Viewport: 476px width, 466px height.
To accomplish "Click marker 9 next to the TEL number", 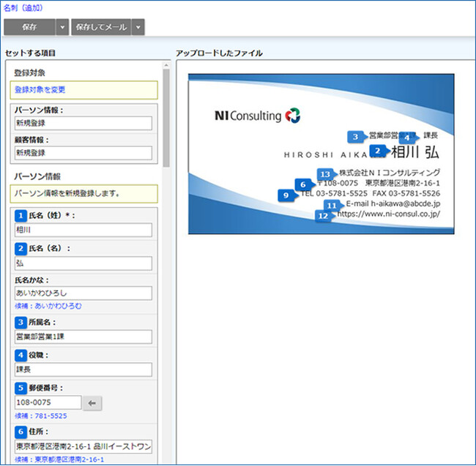I will point(286,195).
